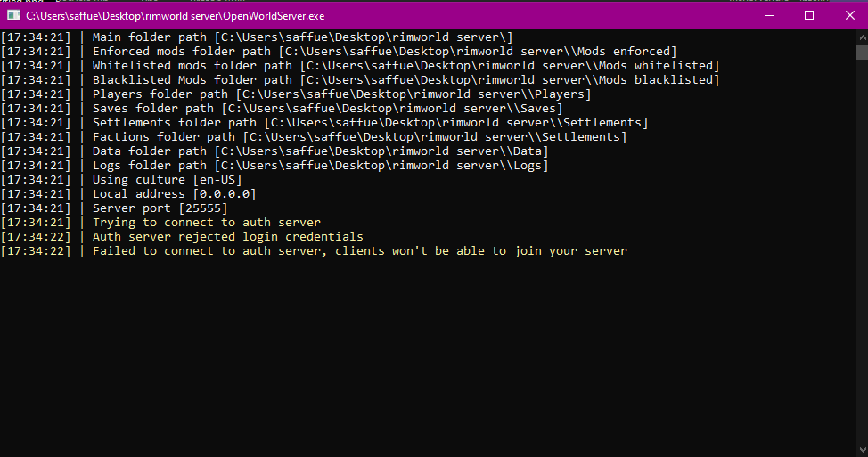
Task: Click the console window system menu icon
Action: point(14,16)
